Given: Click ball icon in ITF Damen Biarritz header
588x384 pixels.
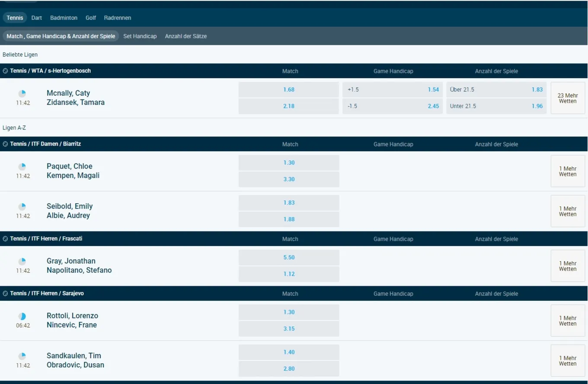Looking at the screenshot, I should tap(5, 144).
